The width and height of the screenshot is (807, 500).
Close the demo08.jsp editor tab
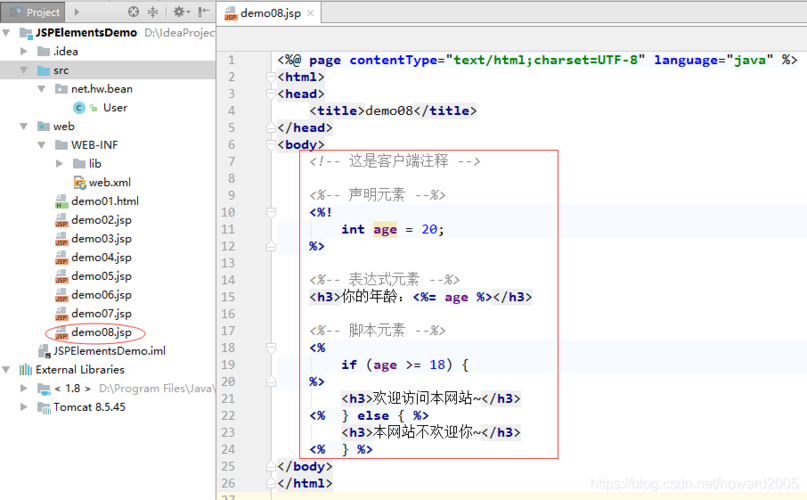310,13
